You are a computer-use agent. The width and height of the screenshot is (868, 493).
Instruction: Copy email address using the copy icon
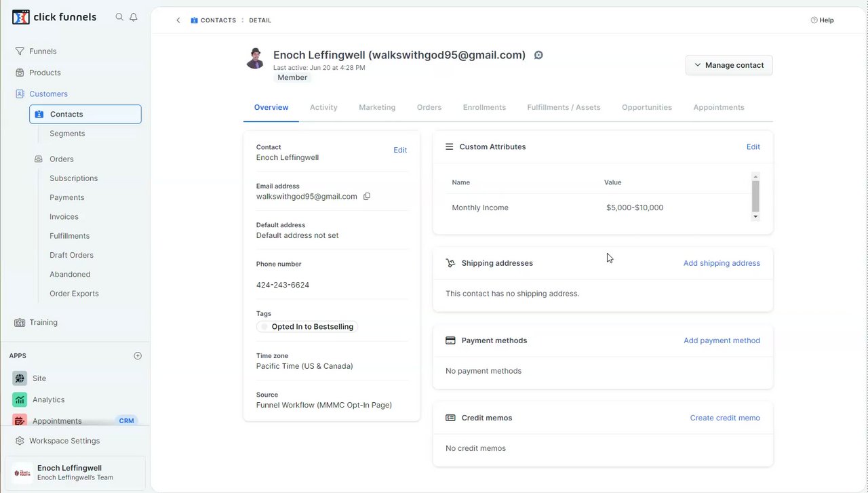tap(367, 197)
